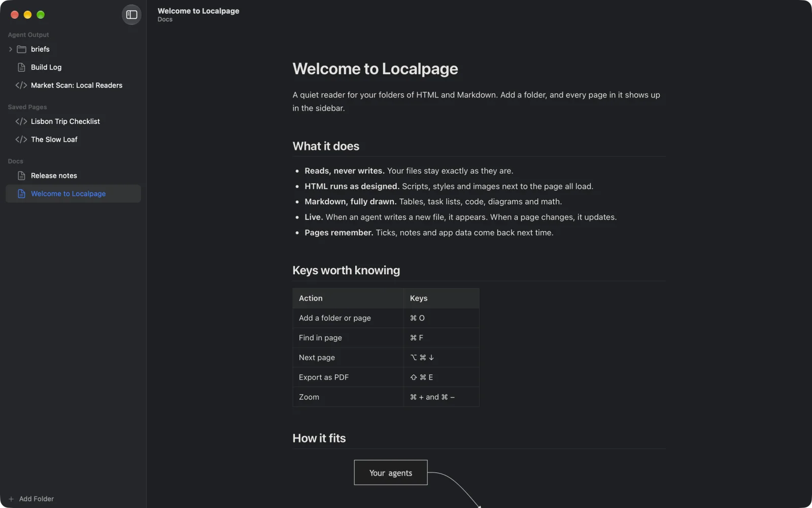Click the bold text Reads, never writes.
Image resolution: width=812 pixels, height=508 pixels.
(x=345, y=171)
